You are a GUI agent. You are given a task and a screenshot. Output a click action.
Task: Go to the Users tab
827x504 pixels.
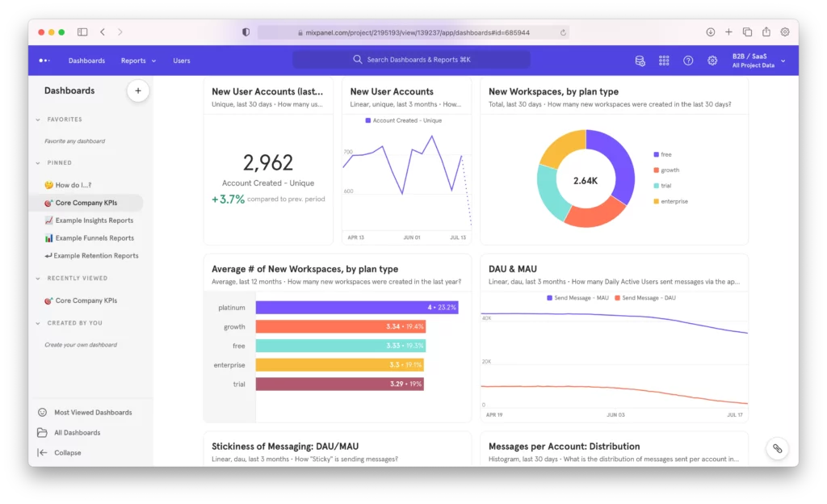click(x=182, y=61)
